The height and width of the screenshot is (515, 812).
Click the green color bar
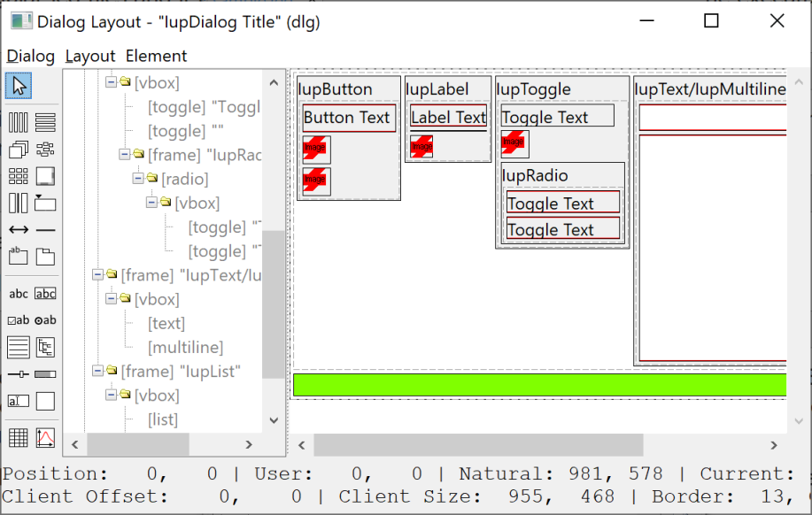pyautogui.click(x=539, y=385)
